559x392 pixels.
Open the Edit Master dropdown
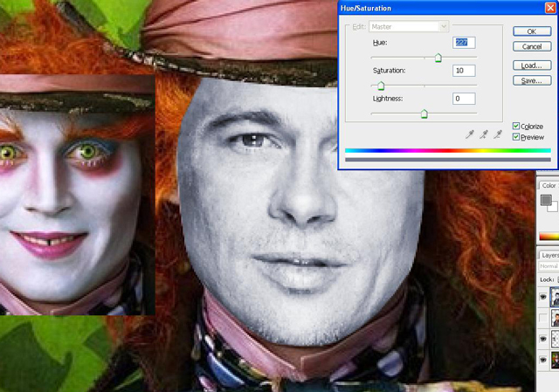coord(409,27)
